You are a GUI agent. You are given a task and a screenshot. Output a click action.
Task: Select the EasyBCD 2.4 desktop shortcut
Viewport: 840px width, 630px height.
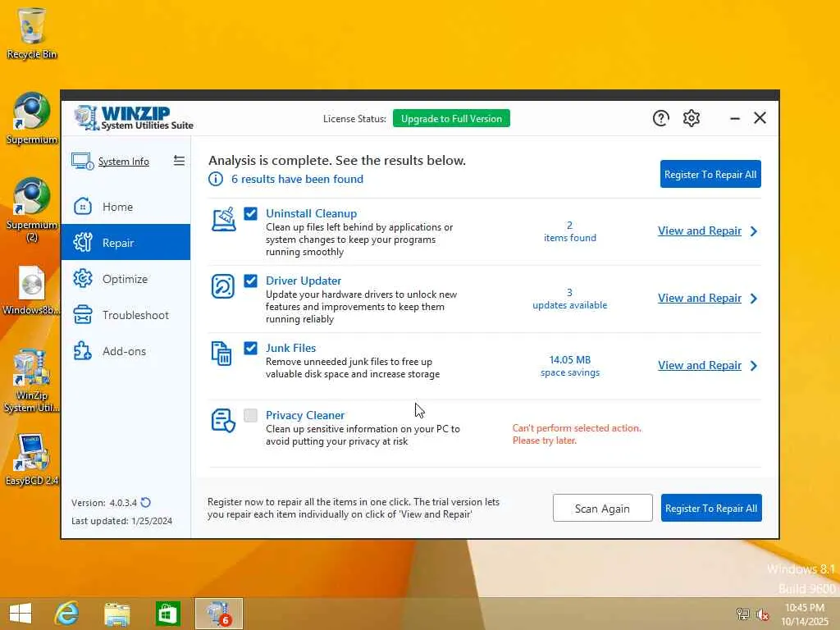32,459
